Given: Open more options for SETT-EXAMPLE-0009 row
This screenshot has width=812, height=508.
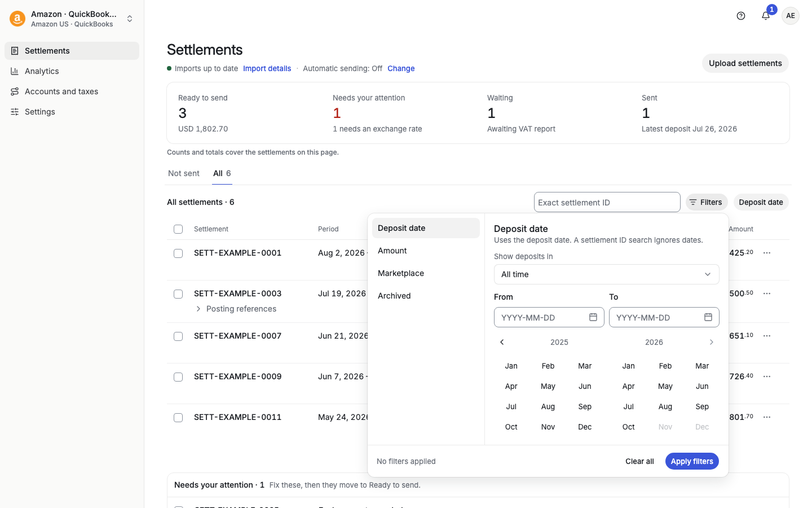Looking at the screenshot, I should (x=767, y=376).
